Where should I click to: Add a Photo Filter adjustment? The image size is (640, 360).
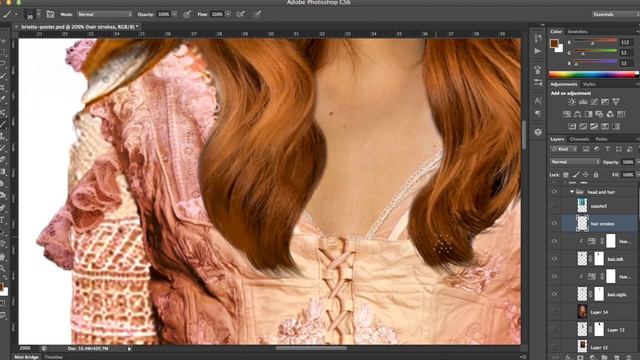[599, 114]
